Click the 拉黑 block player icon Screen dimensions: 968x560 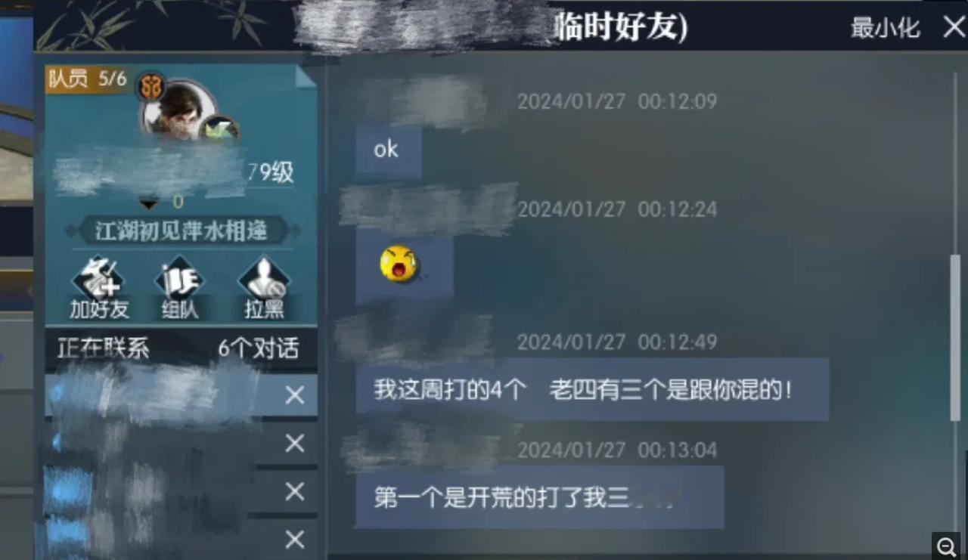pyautogui.click(x=264, y=288)
